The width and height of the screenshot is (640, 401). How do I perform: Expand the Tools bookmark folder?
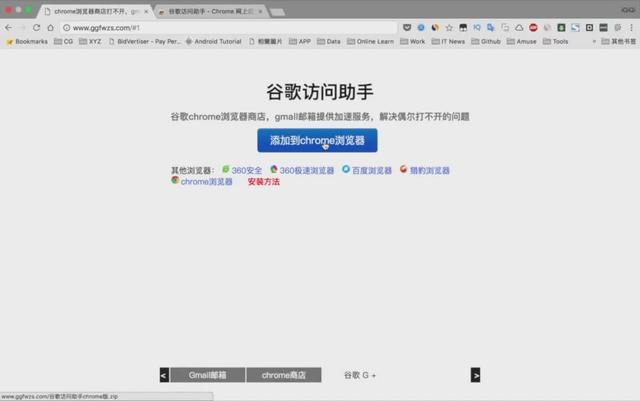(556, 42)
